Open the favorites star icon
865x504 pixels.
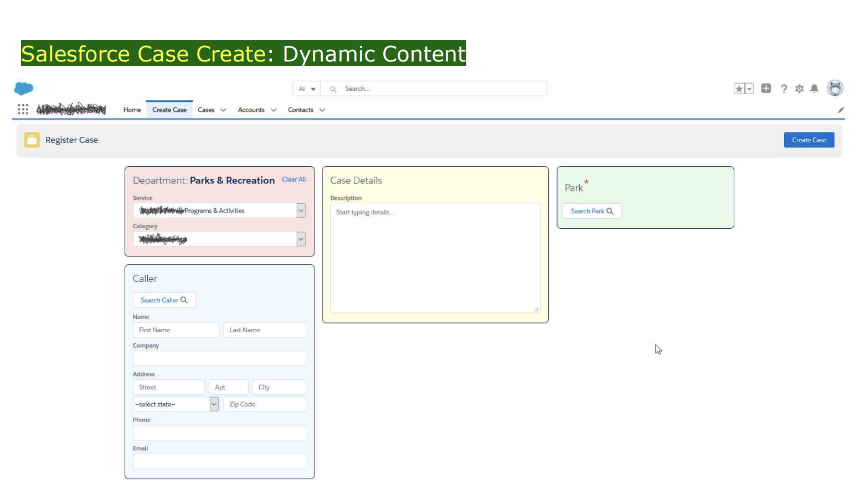click(x=739, y=89)
